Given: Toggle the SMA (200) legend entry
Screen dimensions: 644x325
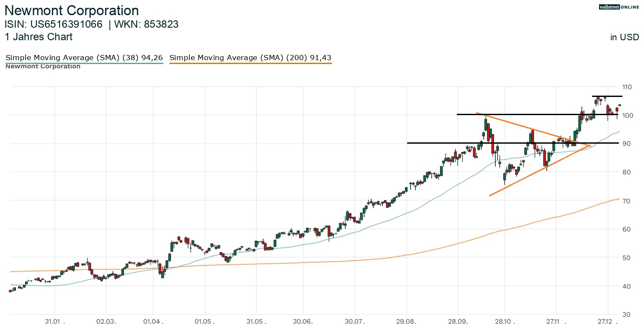Looking at the screenshot, I should 250,58.
